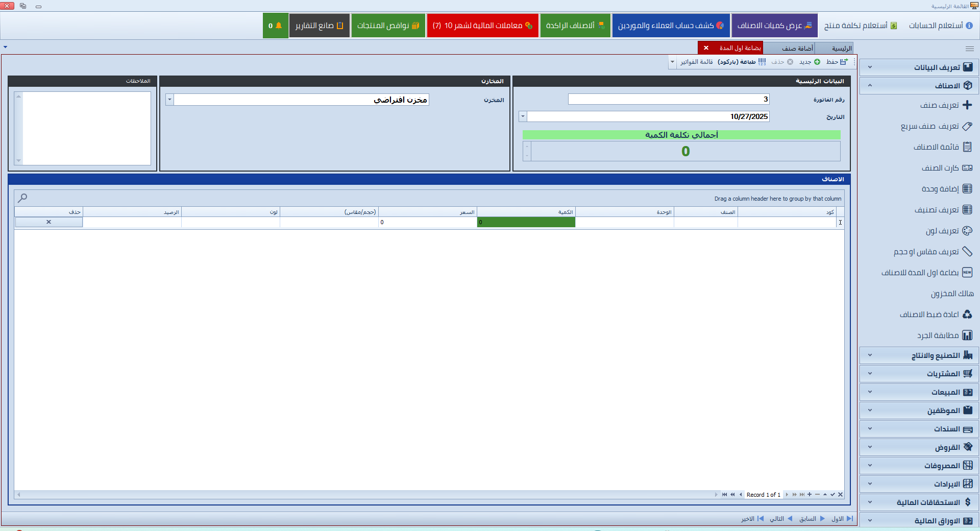
Task: Sort by the السعر column header
Action: click(x=428, y=212)
